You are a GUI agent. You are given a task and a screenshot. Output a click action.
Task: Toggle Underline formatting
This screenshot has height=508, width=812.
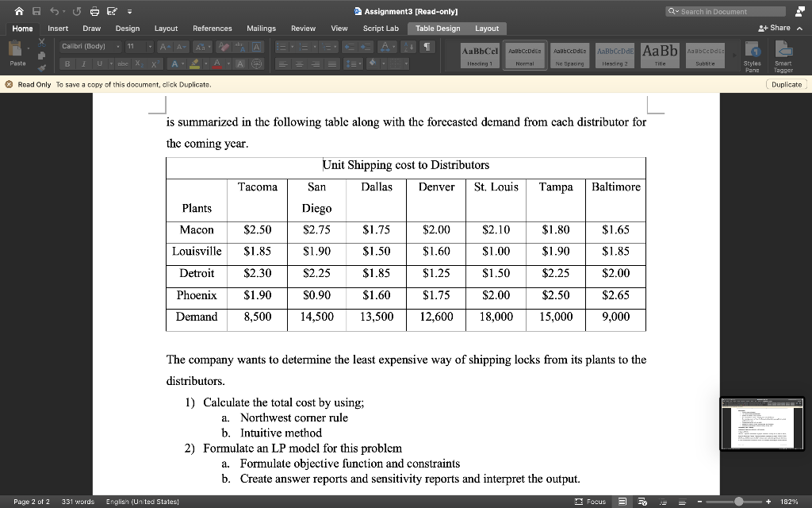click(x=99, y=63)
